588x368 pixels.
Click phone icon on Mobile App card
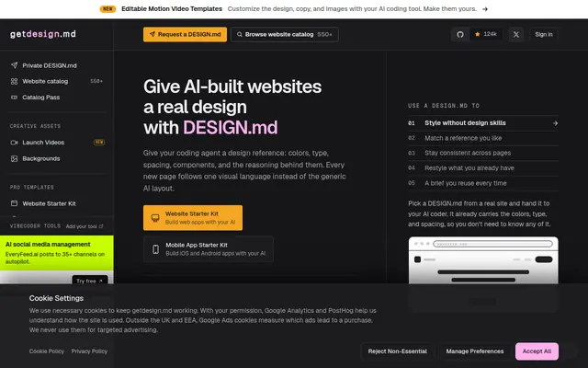coord(155,249)
